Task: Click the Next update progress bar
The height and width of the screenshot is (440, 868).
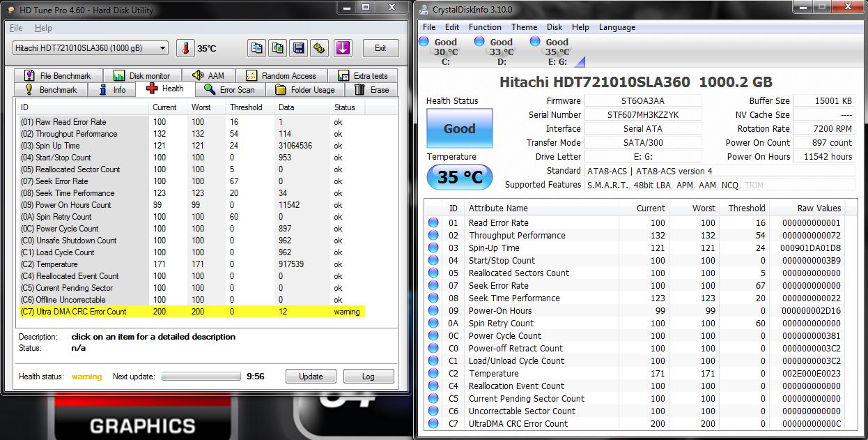Action: coord(201,377)
